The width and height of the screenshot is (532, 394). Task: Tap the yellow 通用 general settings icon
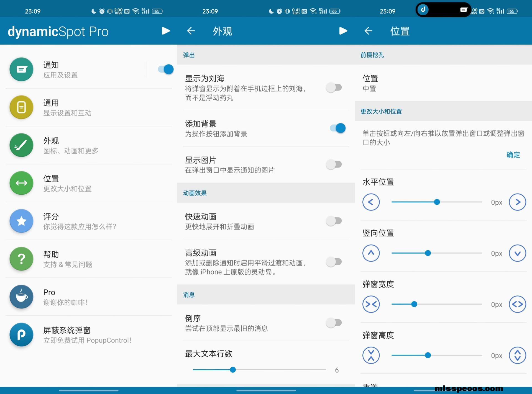click(21, 107)
